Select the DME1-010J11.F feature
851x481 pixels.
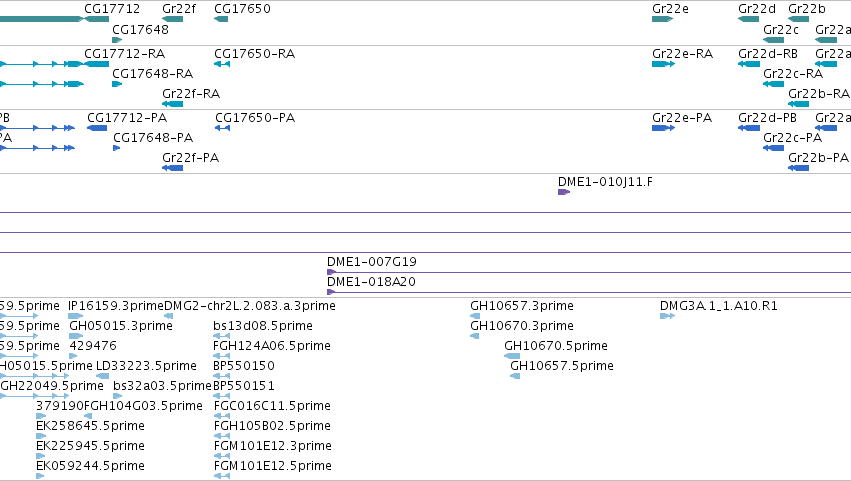(605, 182)
